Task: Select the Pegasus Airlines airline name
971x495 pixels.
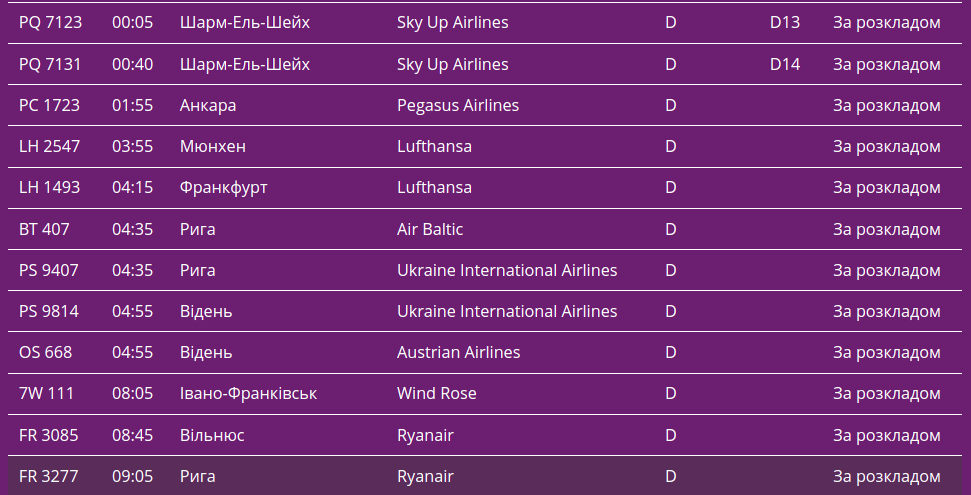Action: (458, 105)
